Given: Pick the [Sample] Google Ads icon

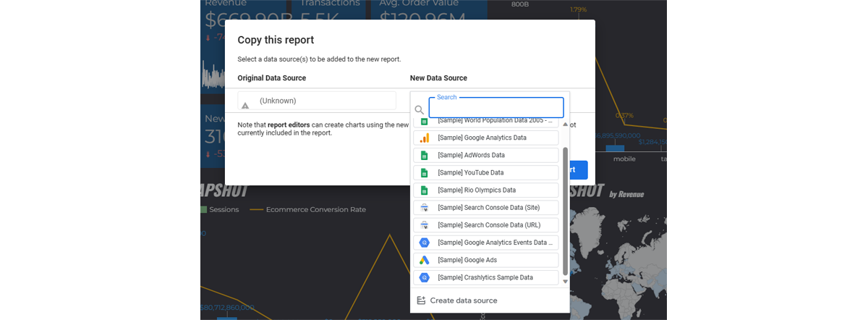Looking at the screenshot, I should point(425,260).
